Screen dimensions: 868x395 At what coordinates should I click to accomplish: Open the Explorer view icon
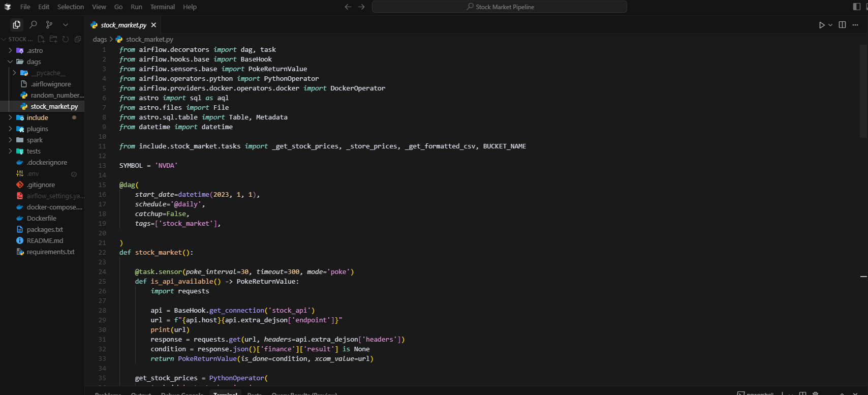click(x=17, y=24)
